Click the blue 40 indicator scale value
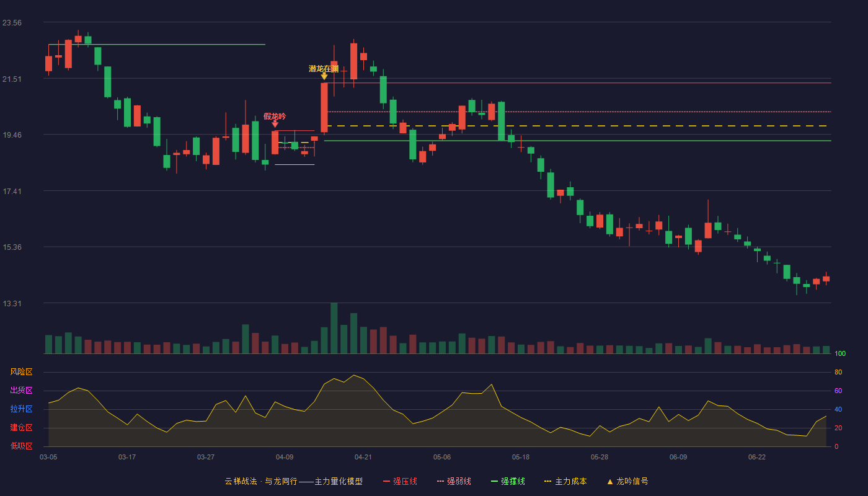The width and height of the screenshot is (868, 496). tap(838, 410)
